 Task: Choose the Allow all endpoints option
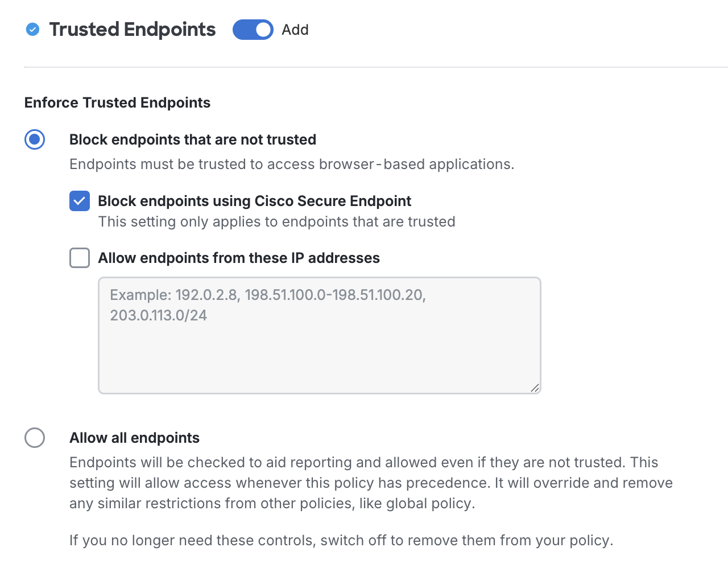coord(34,438)
